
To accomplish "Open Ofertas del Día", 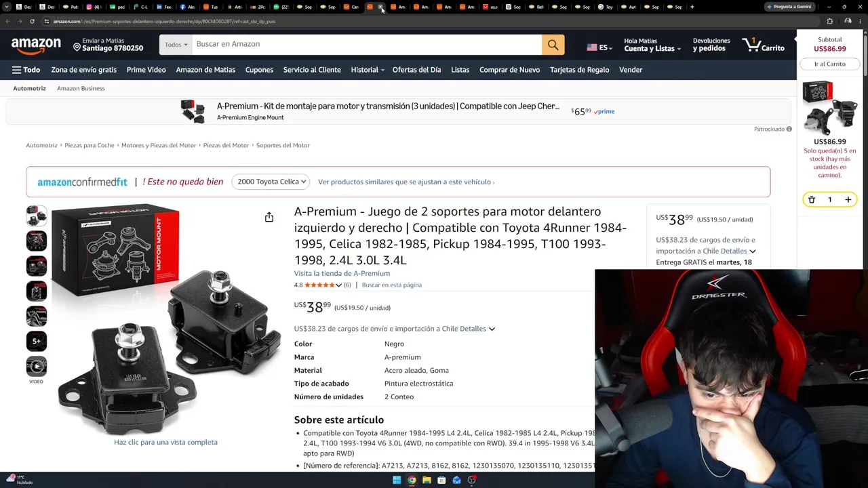I will 416,70.
